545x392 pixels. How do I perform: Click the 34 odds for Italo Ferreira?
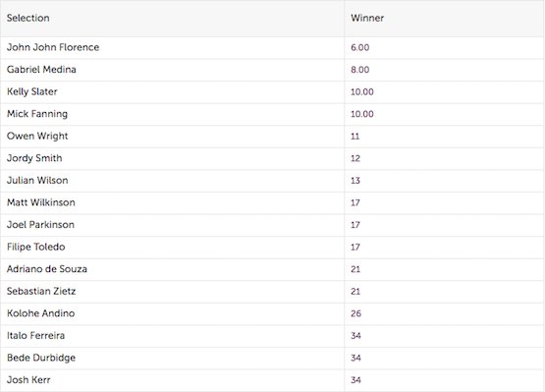pyautogui.click(x=355, y=336)
